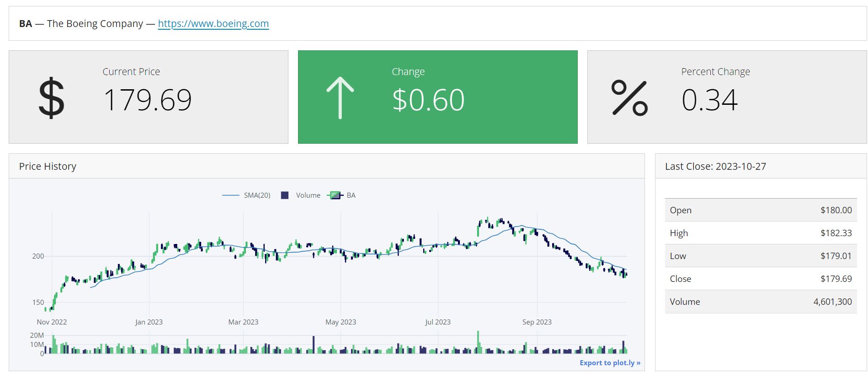The width and height of the screenshot is (868, 373).
Task: Click the percent sign icon
Action: [629, 98]
